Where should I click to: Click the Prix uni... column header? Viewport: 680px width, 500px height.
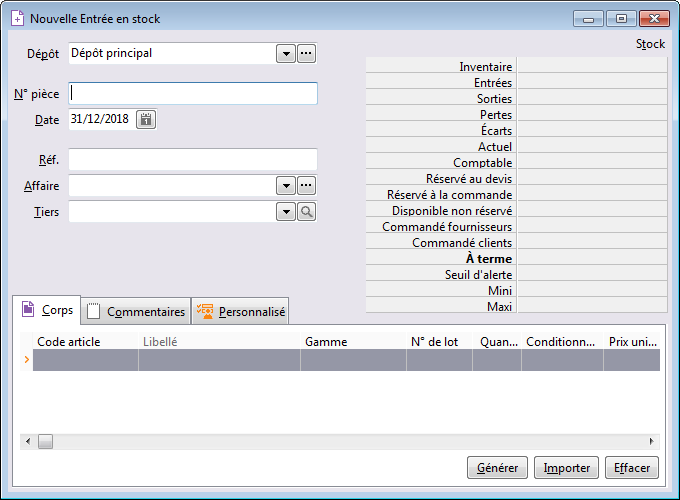coord(632,342)
